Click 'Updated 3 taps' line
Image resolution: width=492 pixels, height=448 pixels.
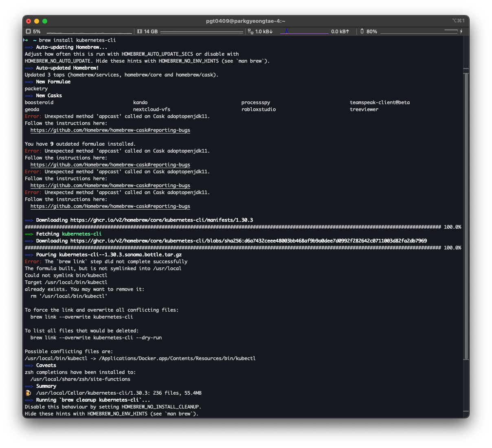(122, 75)
